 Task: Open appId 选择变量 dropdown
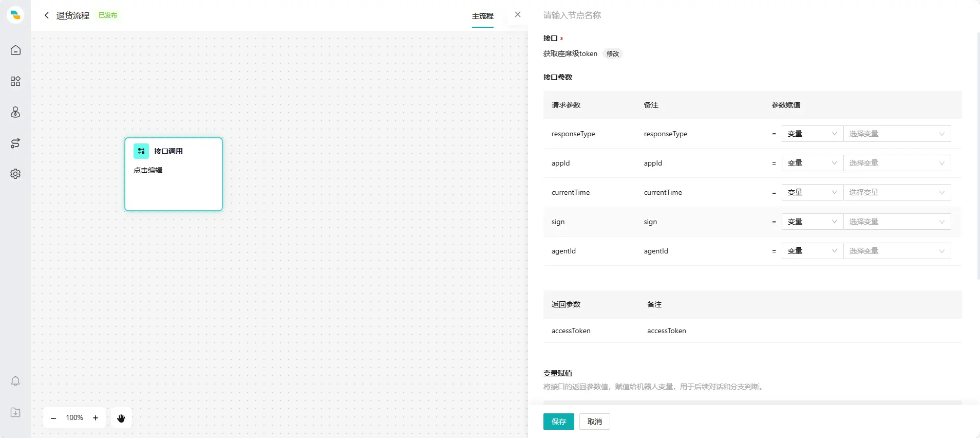coord(897,163)
